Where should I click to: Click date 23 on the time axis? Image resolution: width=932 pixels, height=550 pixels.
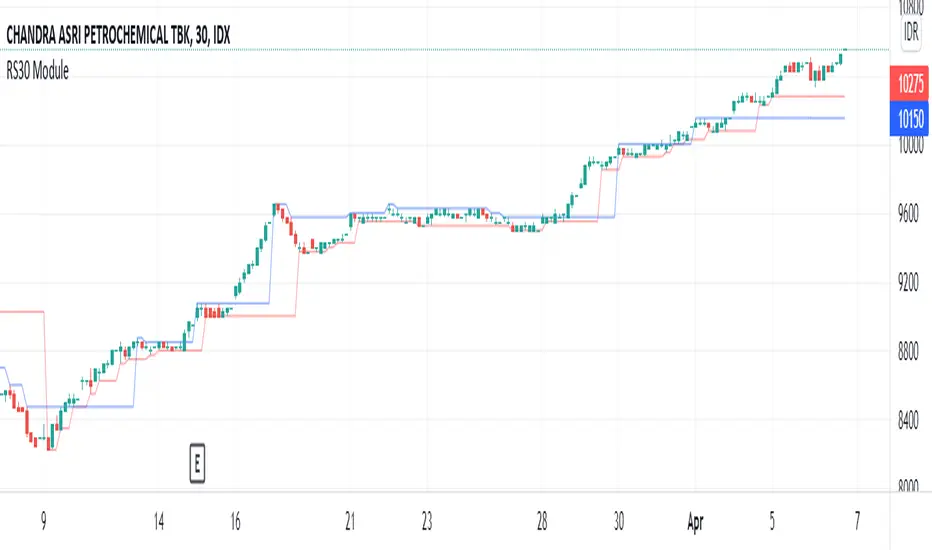pos(427,521)
